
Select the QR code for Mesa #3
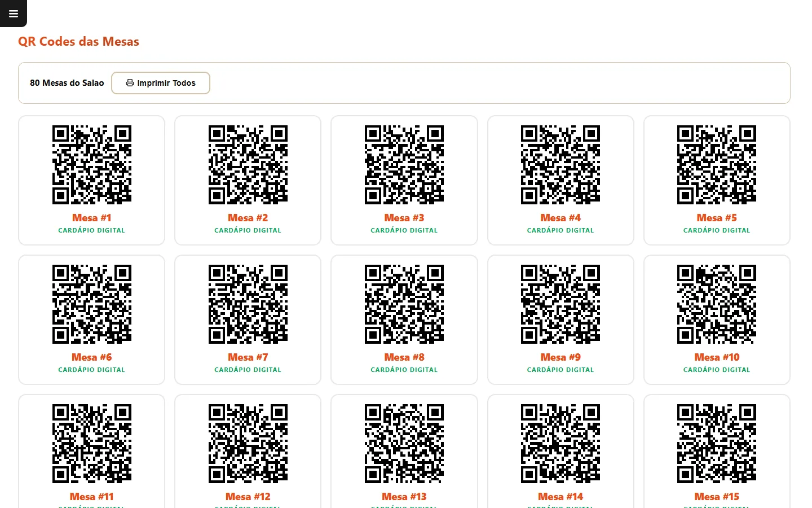(404, 165)
